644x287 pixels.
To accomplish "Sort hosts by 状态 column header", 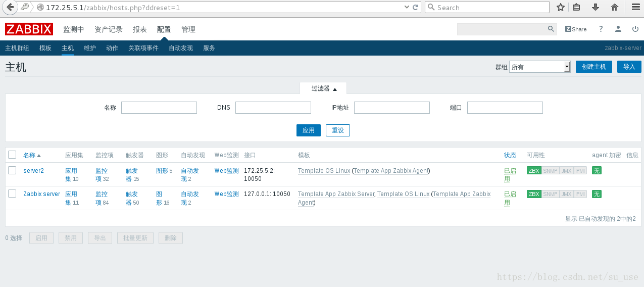I will coord(510,155).
